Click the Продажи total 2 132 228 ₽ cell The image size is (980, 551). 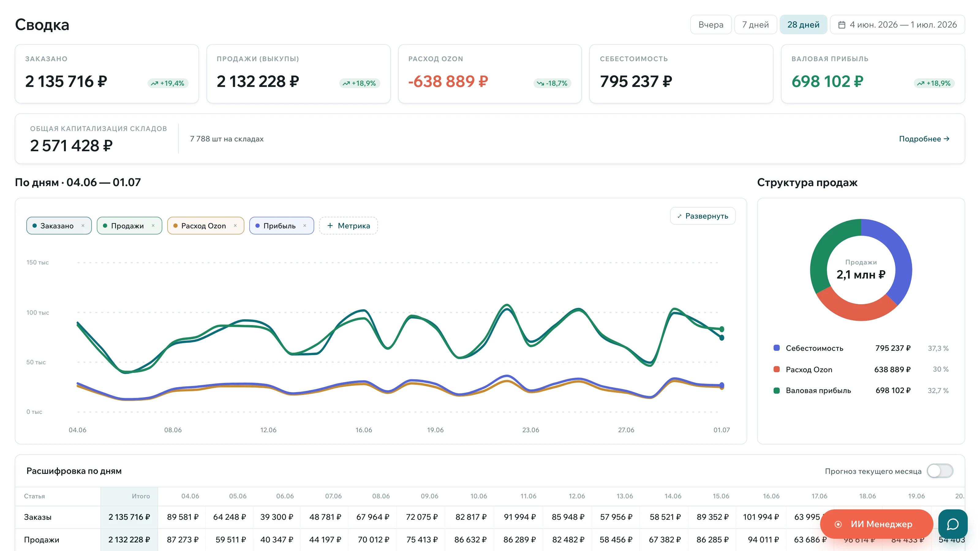point(129,540)
